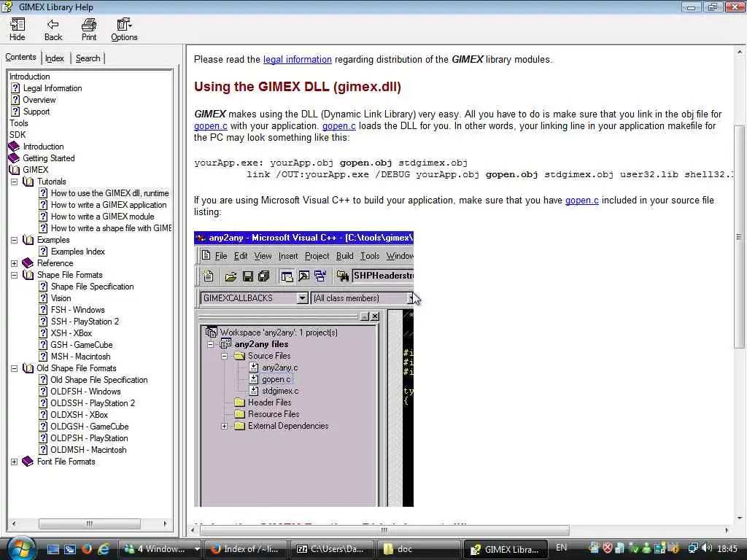
Task: Switch to the Contents tab
Action: 20,57
